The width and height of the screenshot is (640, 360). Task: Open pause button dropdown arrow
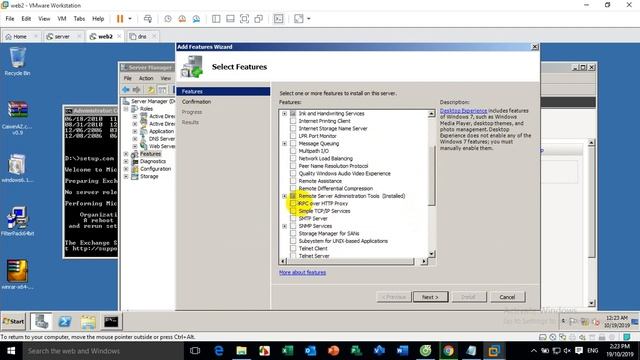130,19
